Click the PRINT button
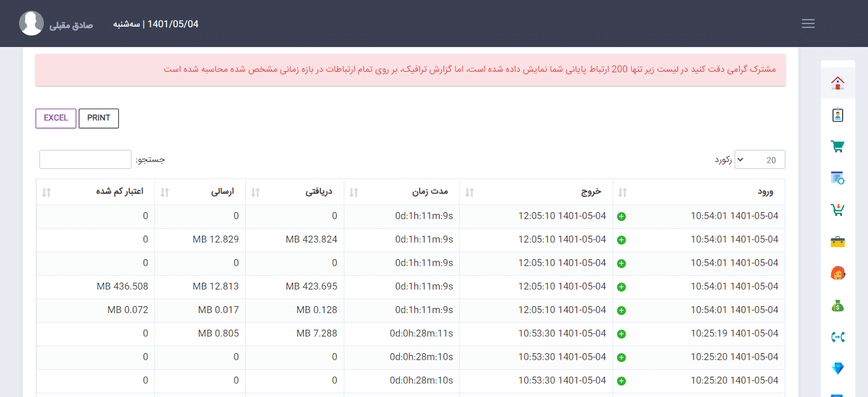 [x=98, y=118]
